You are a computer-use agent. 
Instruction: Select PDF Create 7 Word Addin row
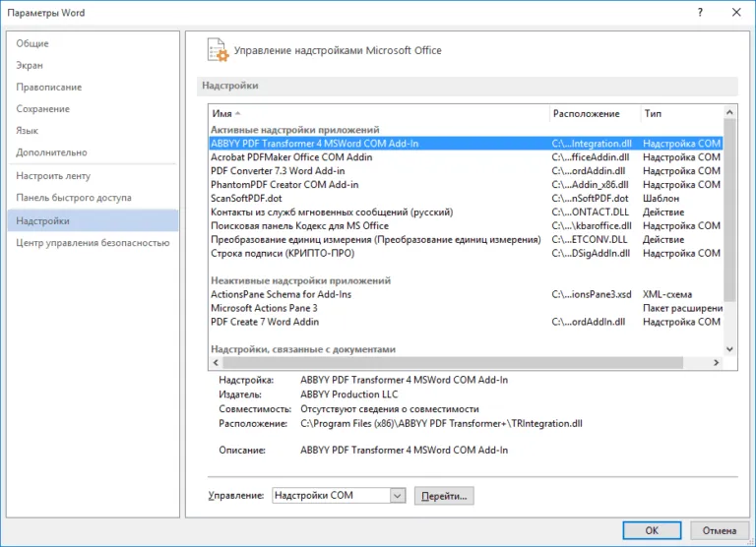[466, 322]
